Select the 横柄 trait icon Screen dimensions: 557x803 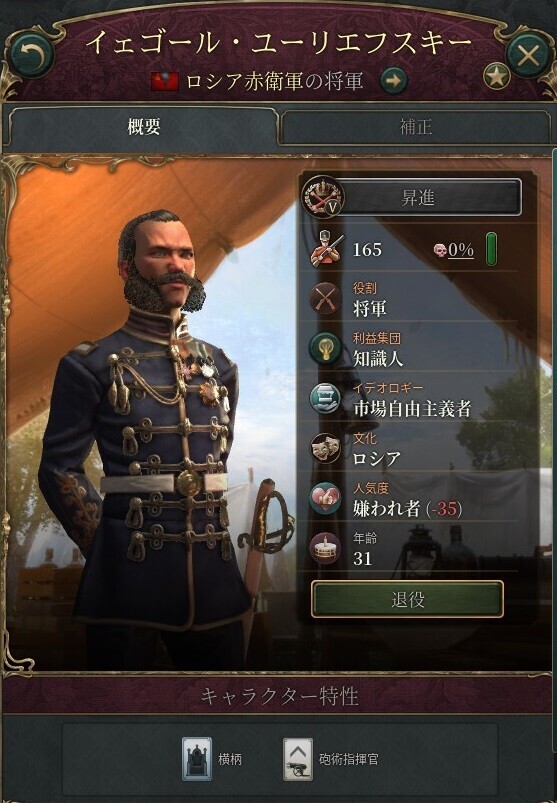point(197,759)
